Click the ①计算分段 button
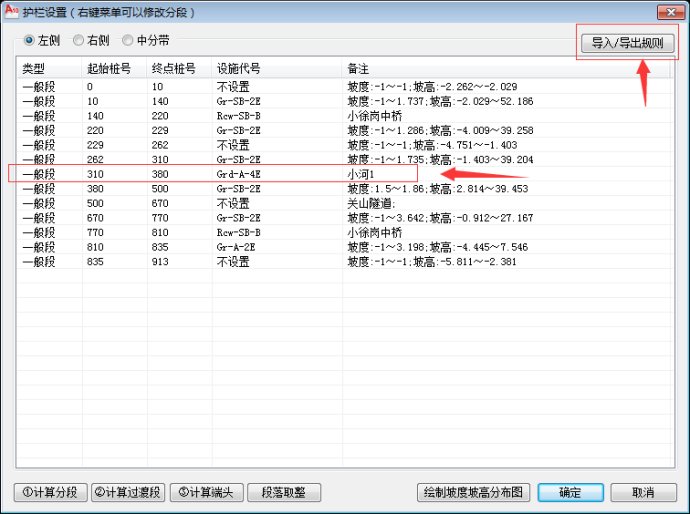 [49, 492]
